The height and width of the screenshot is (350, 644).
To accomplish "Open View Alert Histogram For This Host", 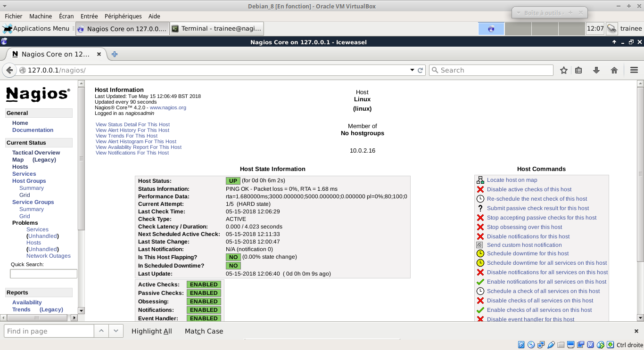I will coord(136,142).
